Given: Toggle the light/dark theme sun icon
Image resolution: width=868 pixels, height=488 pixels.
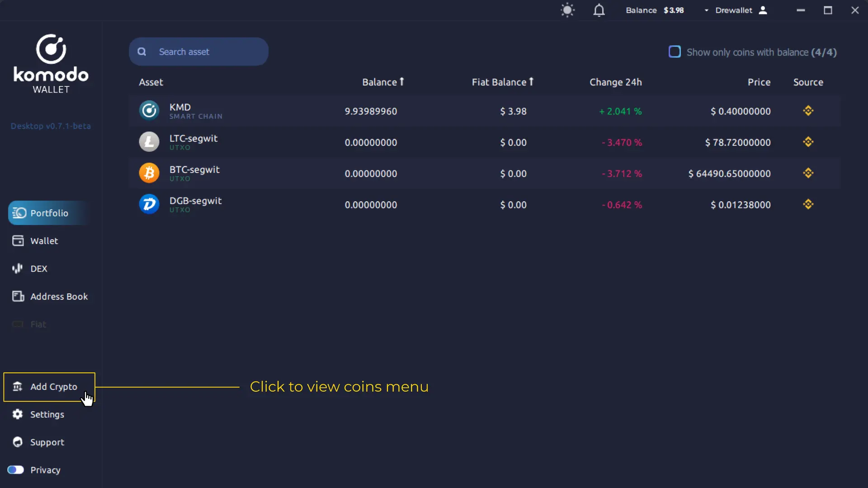Looking at the screenshot, I should tap(567, 10).
